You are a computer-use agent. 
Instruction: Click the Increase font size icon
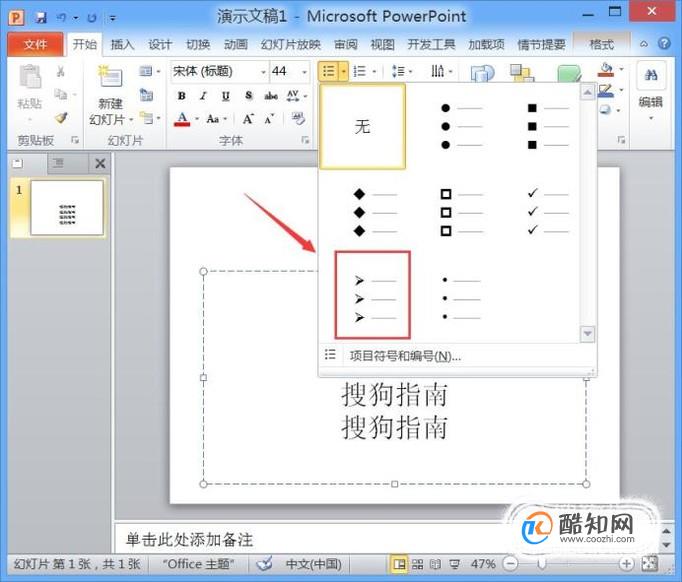coord(248,119)
